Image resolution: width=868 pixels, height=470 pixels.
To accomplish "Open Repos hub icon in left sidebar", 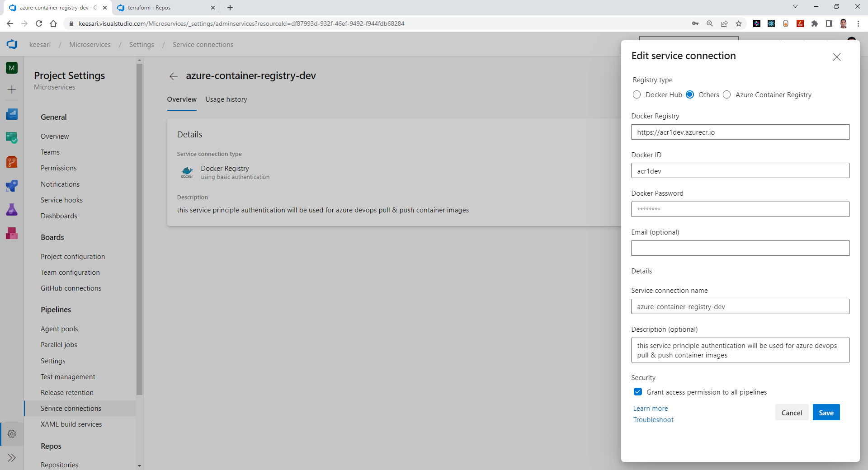I will pyautogui.click(x=12, y=162).
